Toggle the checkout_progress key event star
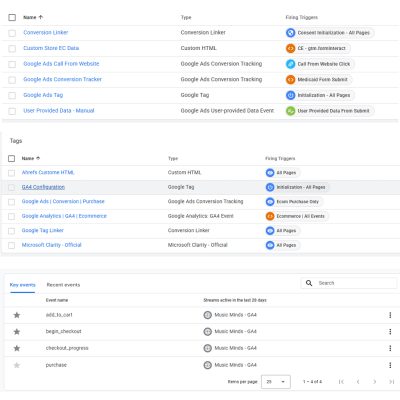 click(17, 348)
